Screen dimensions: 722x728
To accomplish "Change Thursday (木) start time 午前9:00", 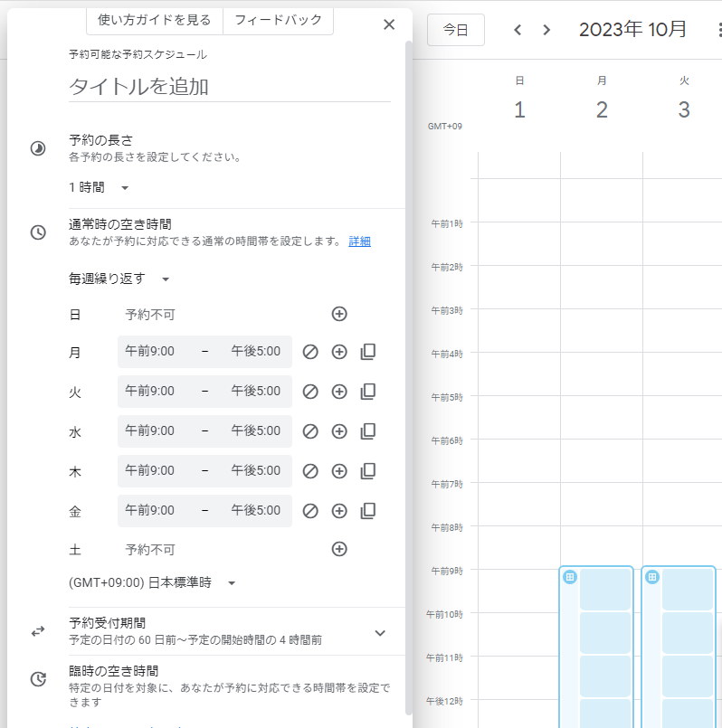I will point(149,471).
